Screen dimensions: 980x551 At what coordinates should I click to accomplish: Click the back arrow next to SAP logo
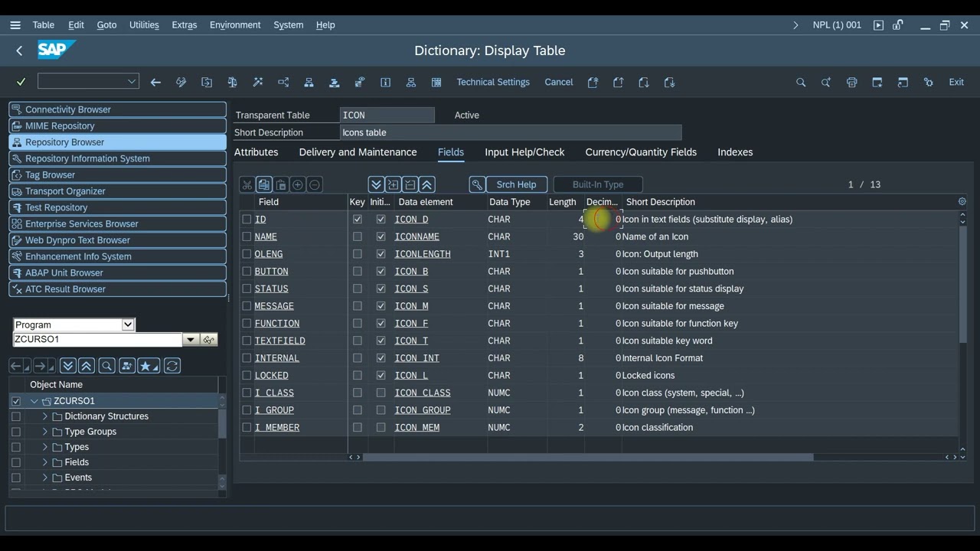point(19,51)
